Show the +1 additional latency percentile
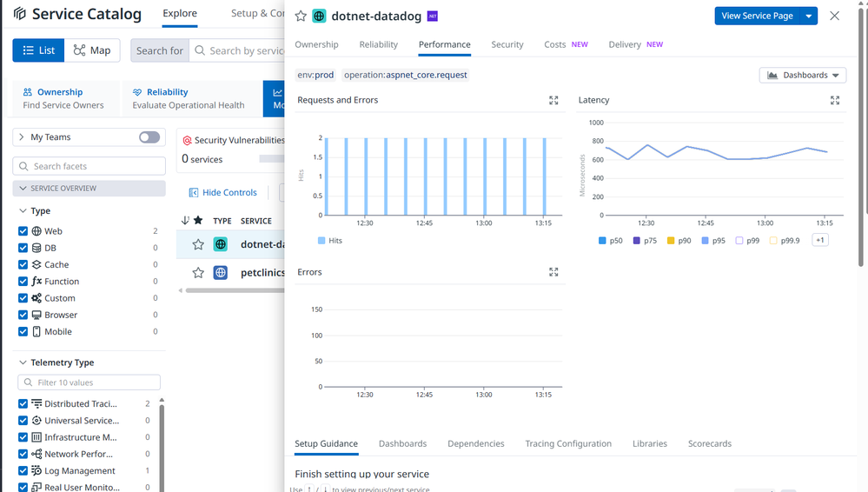 (820, 240)
